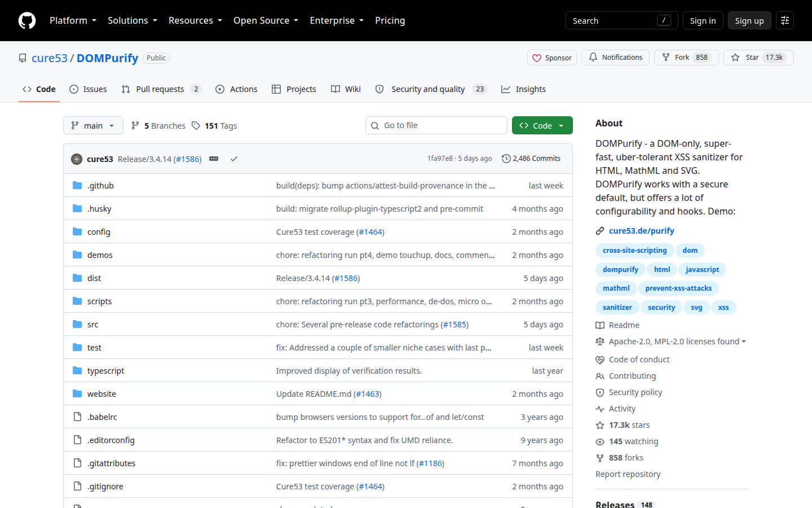Open the main branch selector

click(93, 125)
